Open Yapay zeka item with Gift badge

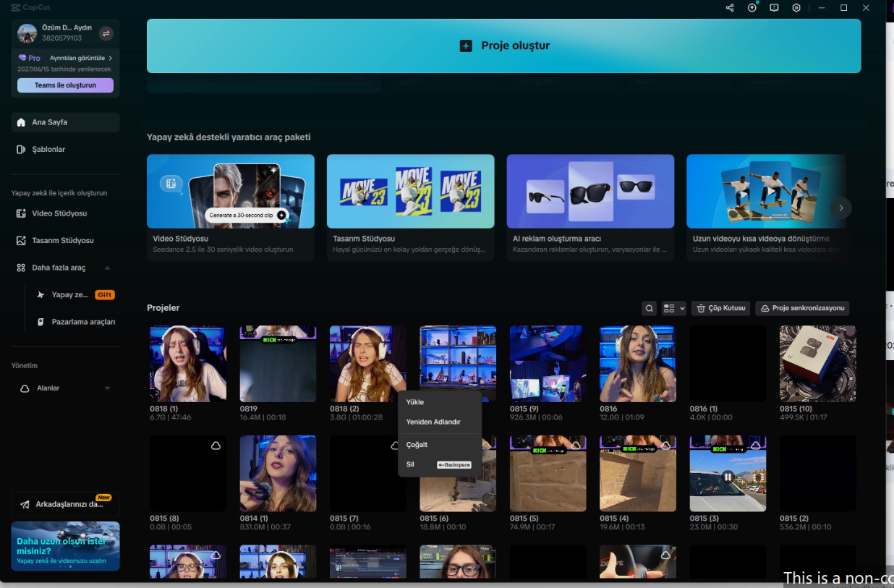coord(75,295)
